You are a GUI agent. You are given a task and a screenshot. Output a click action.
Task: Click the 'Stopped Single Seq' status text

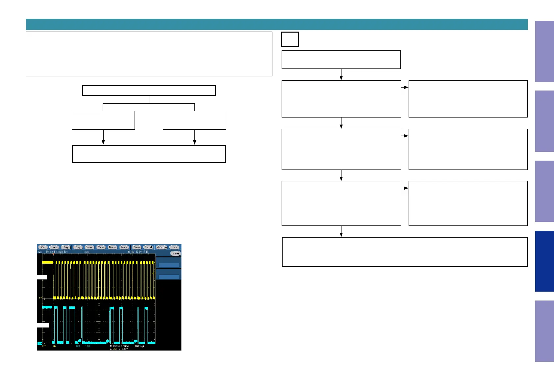pyautogui.click(x=57, y=252)
